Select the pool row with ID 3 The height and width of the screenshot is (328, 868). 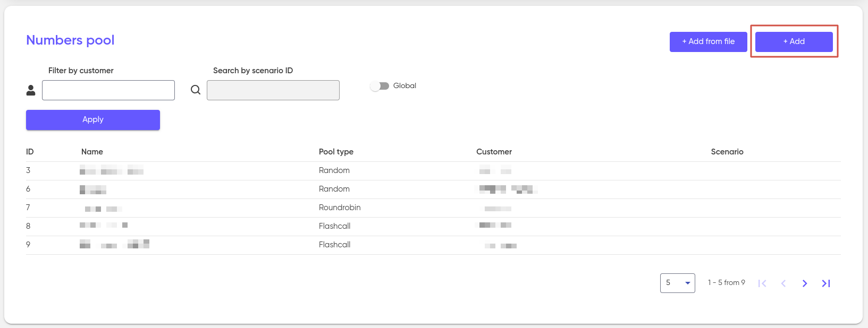point(433,171)
